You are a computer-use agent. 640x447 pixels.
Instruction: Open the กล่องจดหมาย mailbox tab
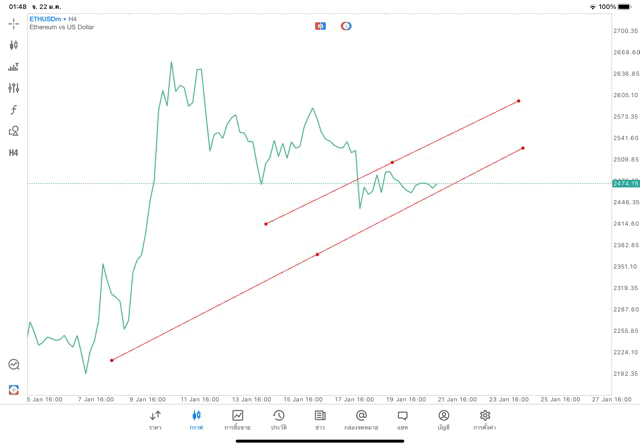pyautogui.click(x=361, y=419)
